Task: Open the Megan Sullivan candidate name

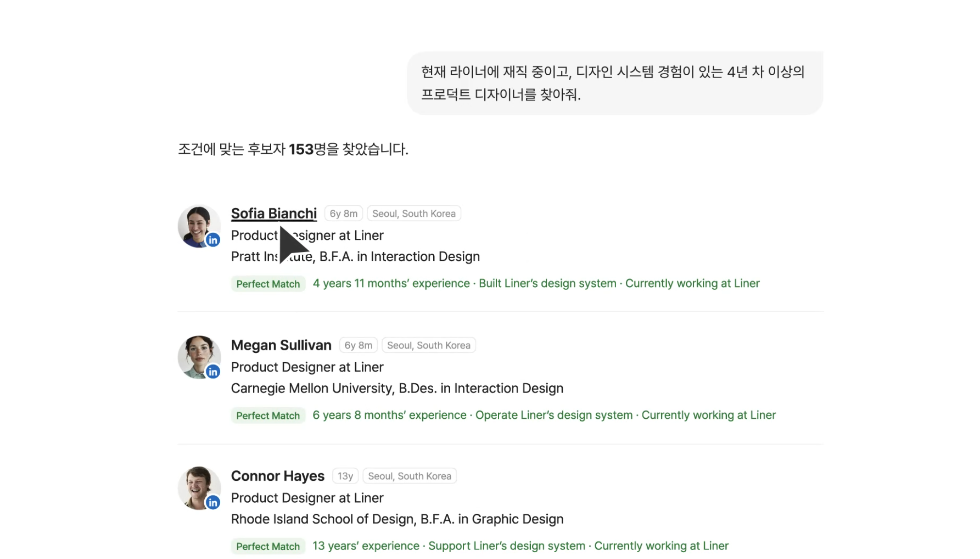Action: (x=281, y=345)
